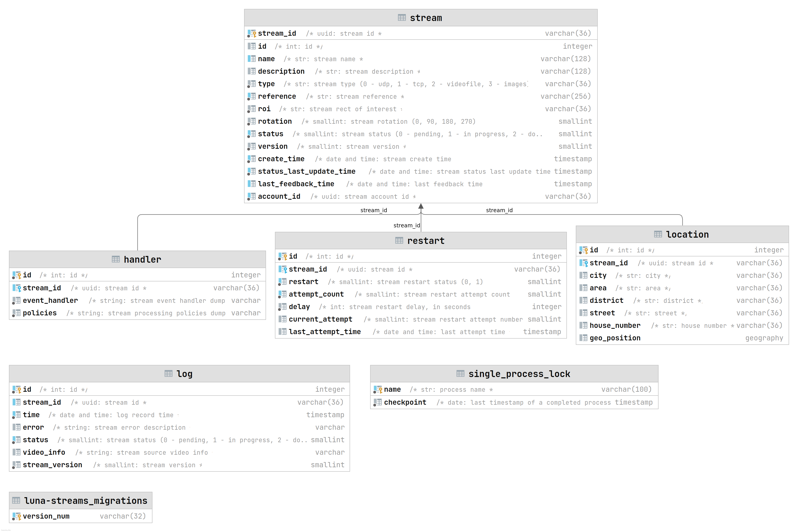Click the stream_id relationship label near handler
The image size is (798, 532).
tap(374, 210)
